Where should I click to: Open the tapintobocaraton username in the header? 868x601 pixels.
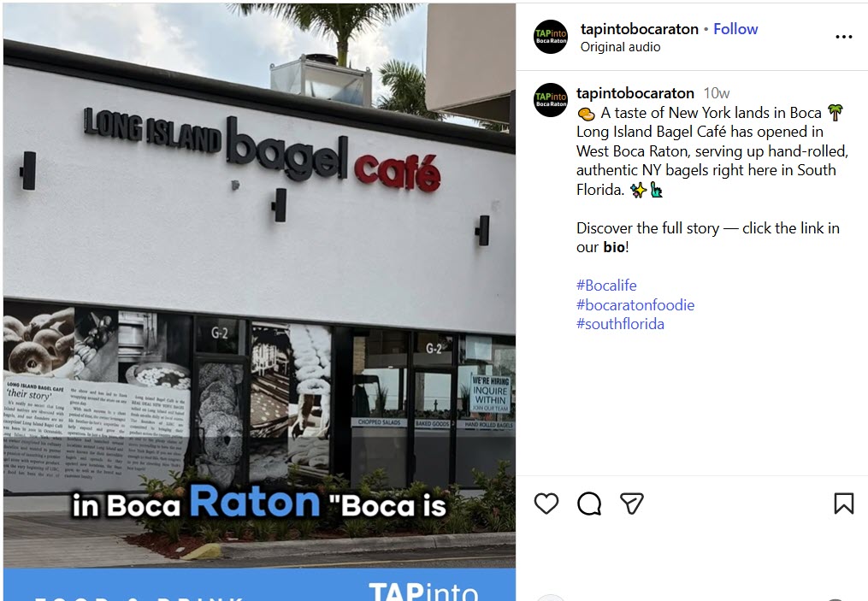tap(640, 29)
